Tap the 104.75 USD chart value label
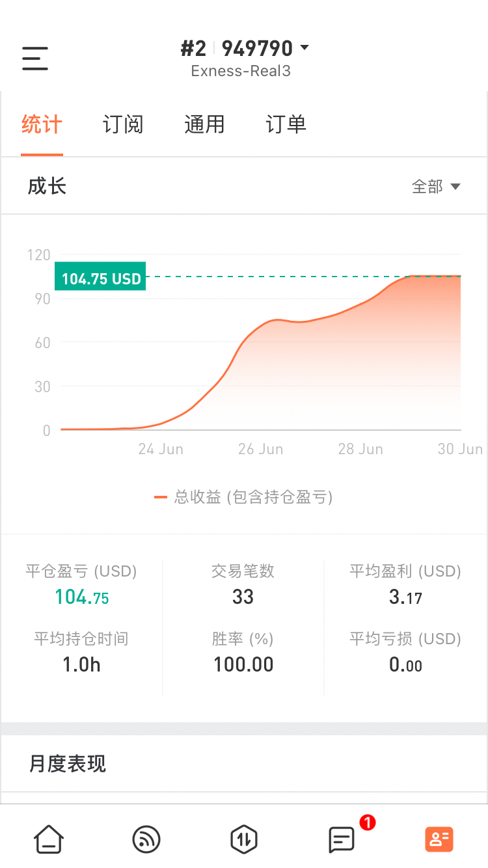The height and width of the screenshot is (868, 488). (101, 278)
